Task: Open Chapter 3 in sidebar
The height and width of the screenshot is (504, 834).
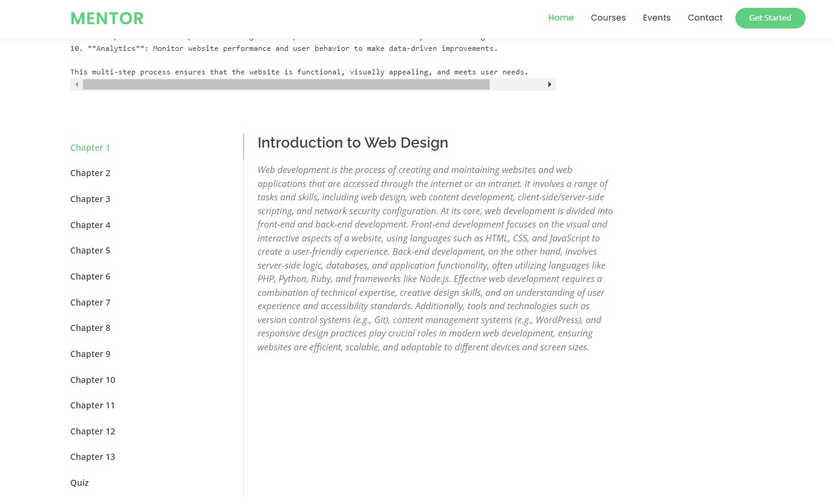Action: (x=90, y=199)
